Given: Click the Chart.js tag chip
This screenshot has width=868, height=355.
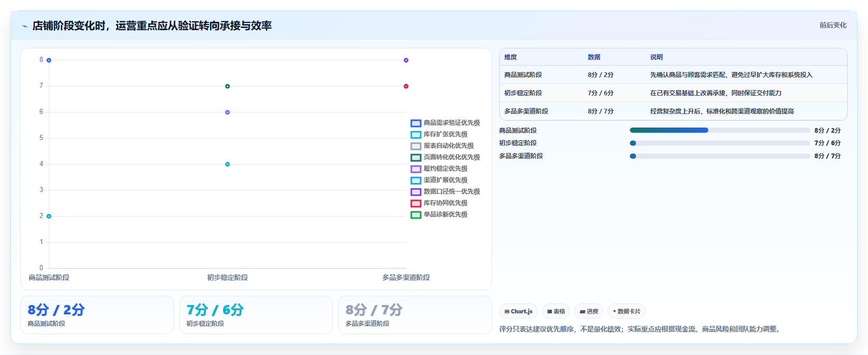Looking at the screenshot, I should [519, 311].
